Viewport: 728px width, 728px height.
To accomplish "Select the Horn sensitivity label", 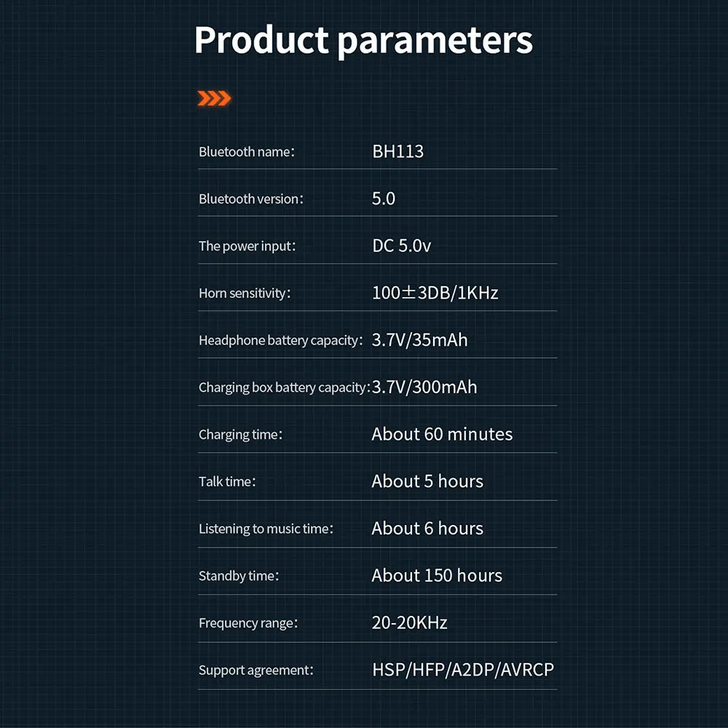I will [x=245, y=293].
